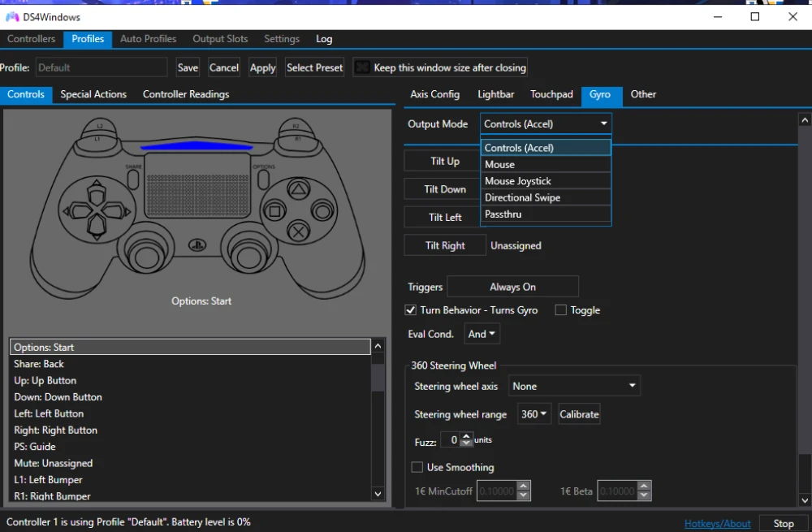Check the Toggle checkbox for triggers

point(561,310)
